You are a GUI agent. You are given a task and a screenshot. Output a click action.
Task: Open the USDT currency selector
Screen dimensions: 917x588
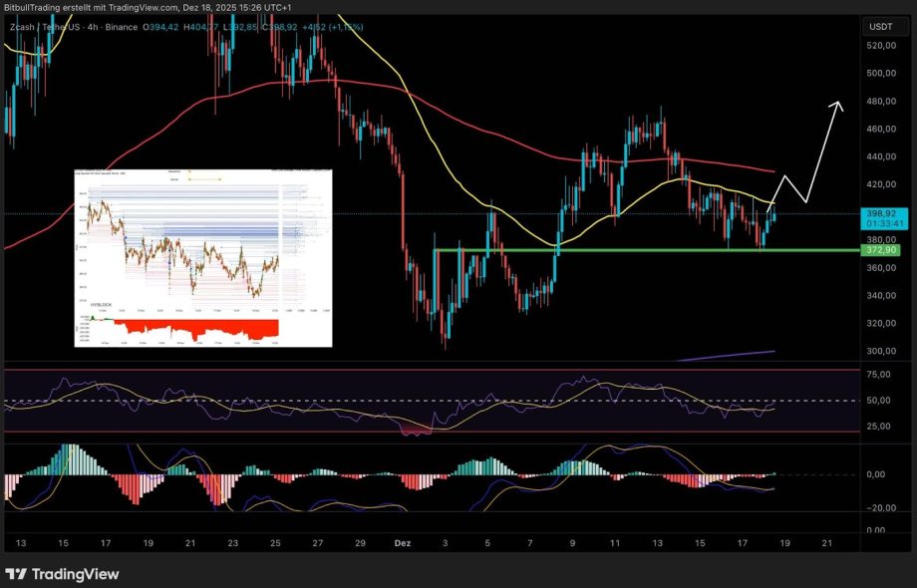click(880, 27)
